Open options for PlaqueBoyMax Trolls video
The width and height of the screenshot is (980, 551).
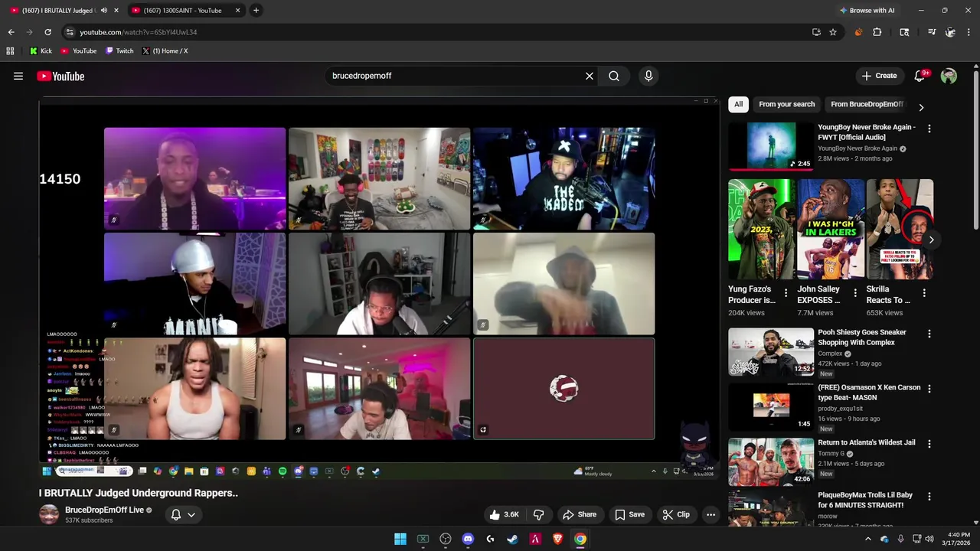(929, 497)
